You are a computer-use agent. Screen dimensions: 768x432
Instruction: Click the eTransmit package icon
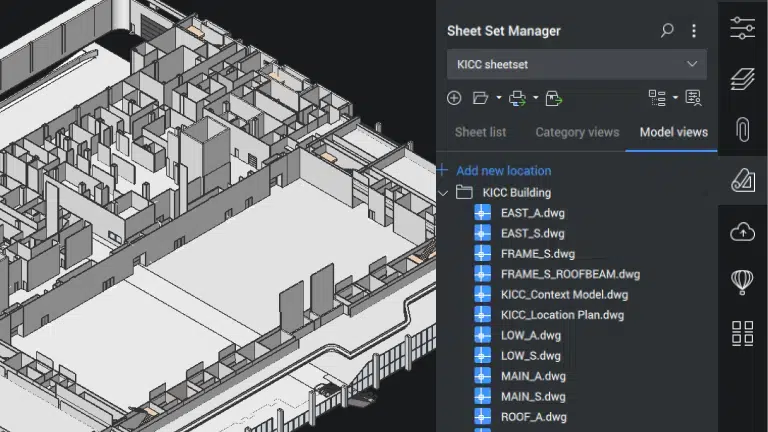tap(554, 98)
